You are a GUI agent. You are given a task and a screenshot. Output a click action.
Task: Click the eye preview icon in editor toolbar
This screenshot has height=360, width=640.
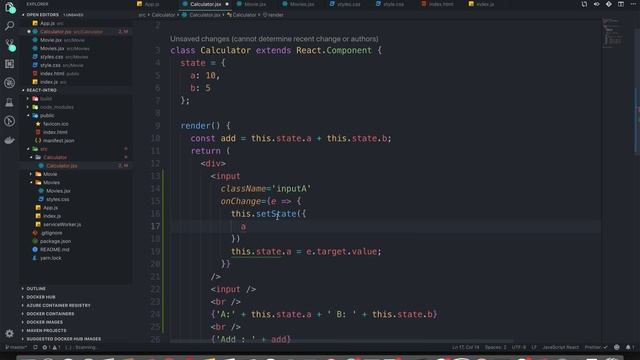click(596, 4)
